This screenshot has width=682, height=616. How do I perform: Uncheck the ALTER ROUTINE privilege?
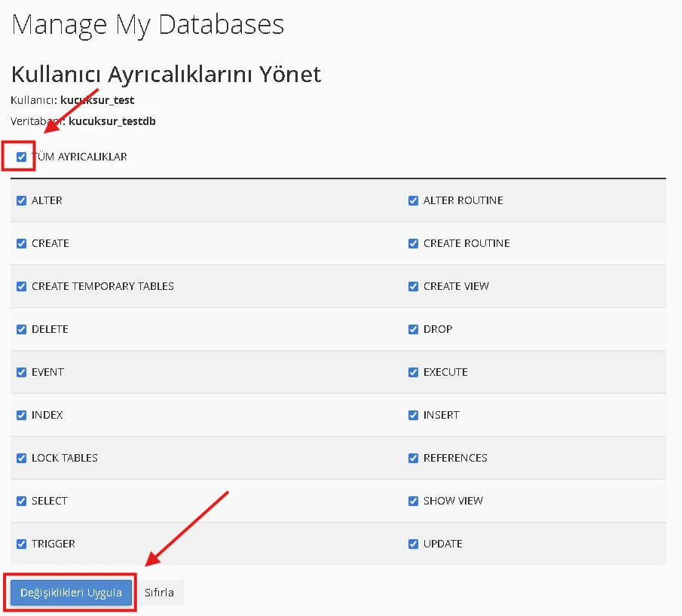413,200
